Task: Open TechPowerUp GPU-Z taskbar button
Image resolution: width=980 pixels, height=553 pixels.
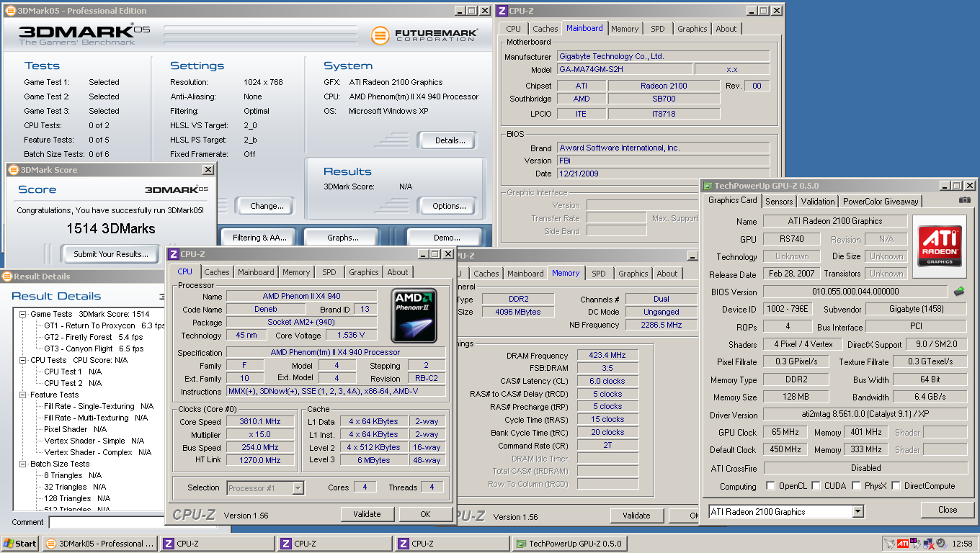Action: [571, 544]
